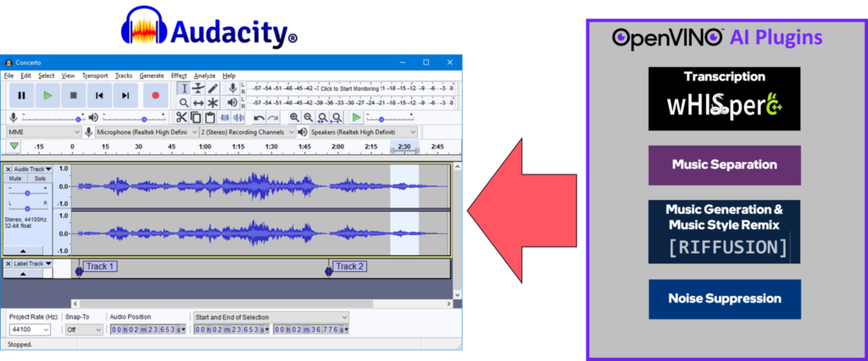Pause playback with the Pause button
868x361 pixels.
21,96
